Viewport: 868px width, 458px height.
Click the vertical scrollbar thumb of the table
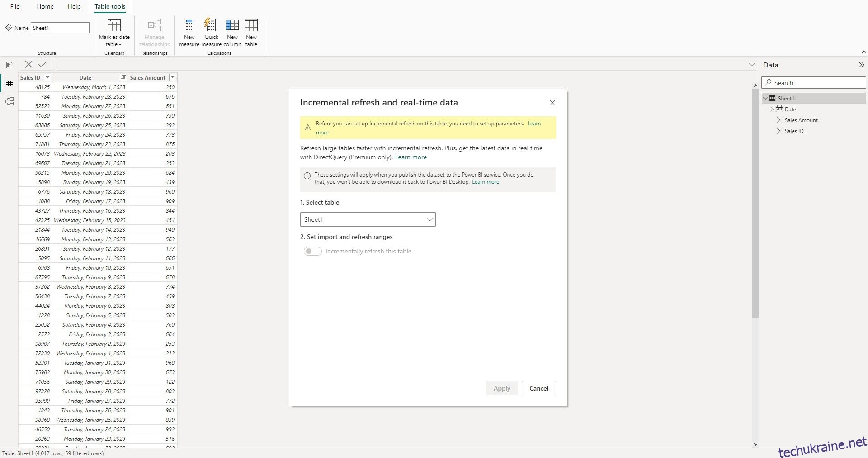coord(755,204)
